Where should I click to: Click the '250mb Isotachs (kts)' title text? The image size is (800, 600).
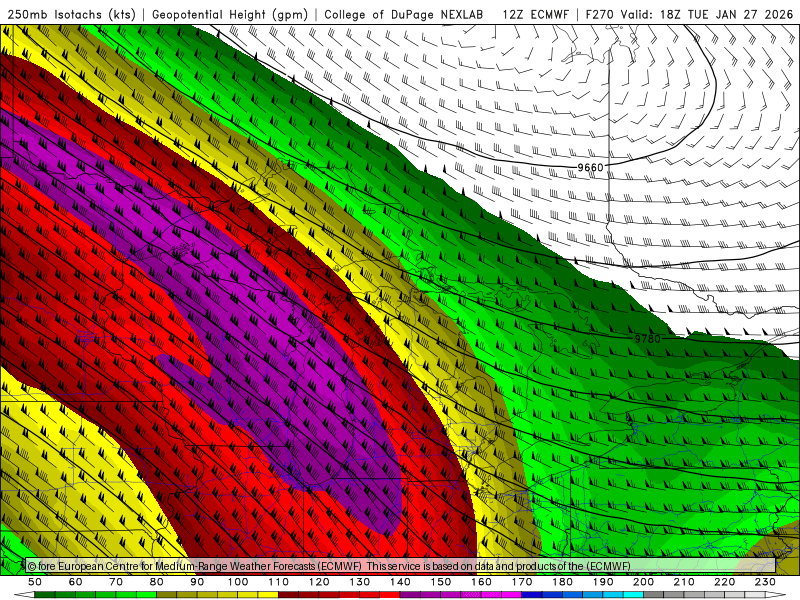tap(71, 14)
